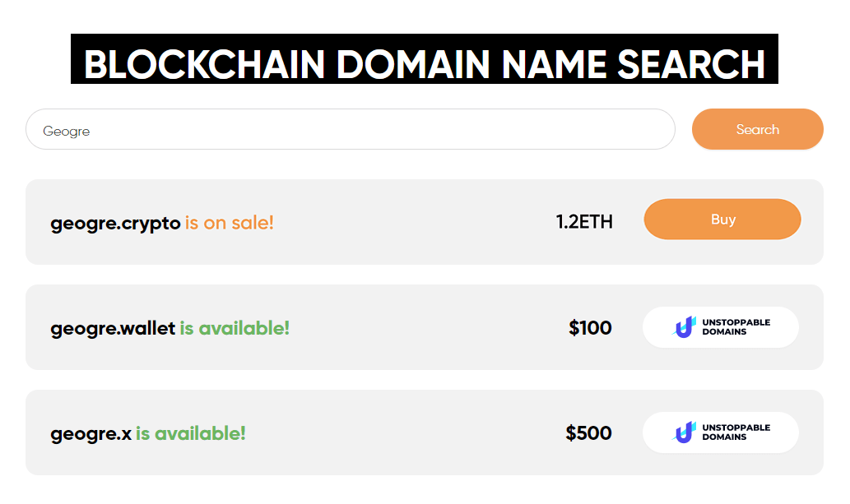Click 'is available!' status beside geogre.wallet

click(235, 328)
